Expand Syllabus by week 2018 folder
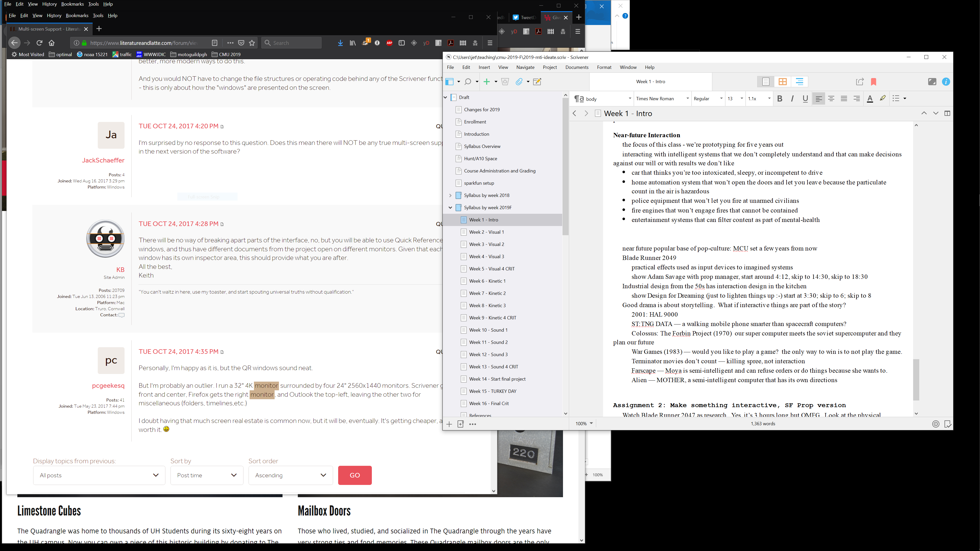This screenshot has width=980, height=551. coord(450,195)
